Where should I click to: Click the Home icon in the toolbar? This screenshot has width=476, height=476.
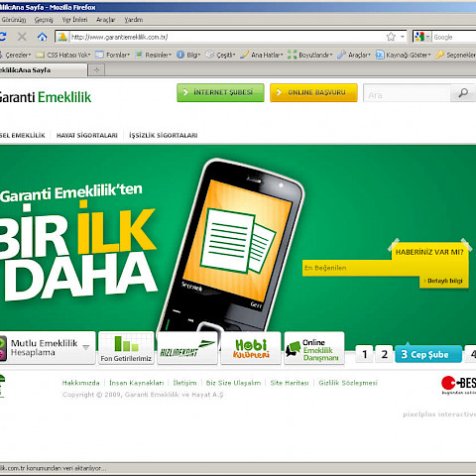(42, 37)
